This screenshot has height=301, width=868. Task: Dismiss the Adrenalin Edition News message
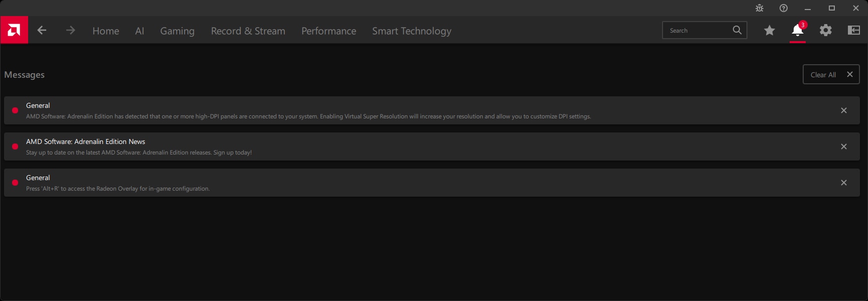coord(844,146)
